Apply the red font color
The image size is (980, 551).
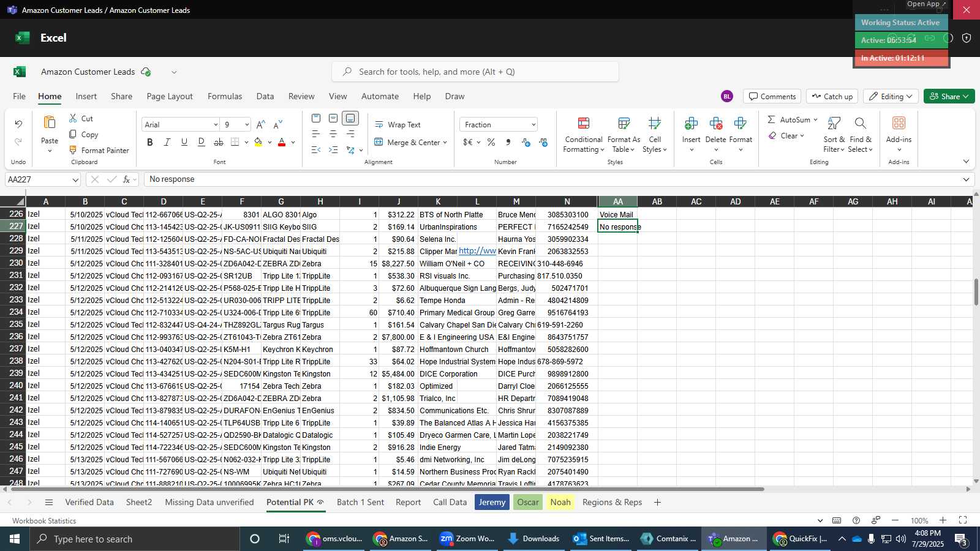(x=282, y=142)
